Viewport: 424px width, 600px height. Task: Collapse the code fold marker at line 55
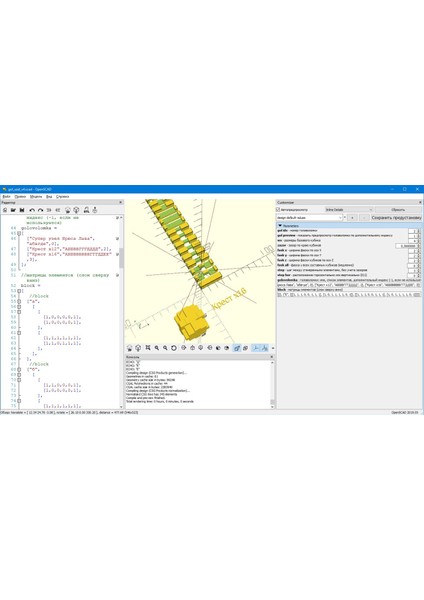tap(19, 302)
